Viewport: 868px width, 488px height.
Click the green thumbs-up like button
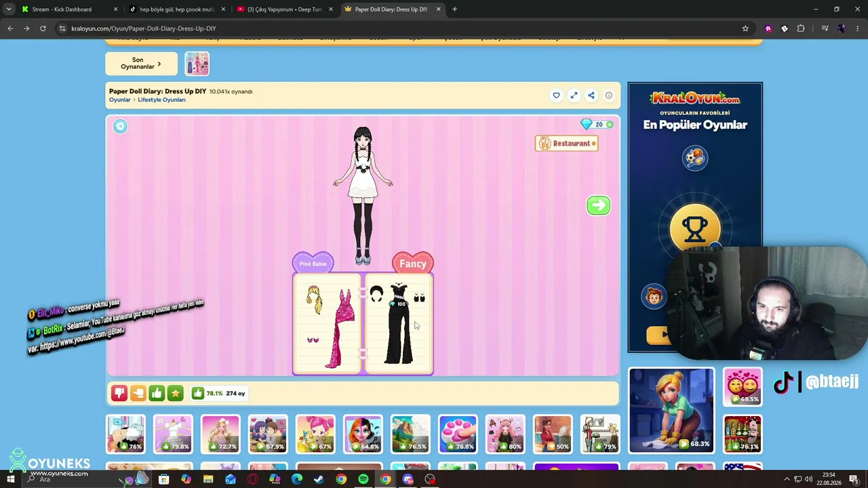(157, 393)
